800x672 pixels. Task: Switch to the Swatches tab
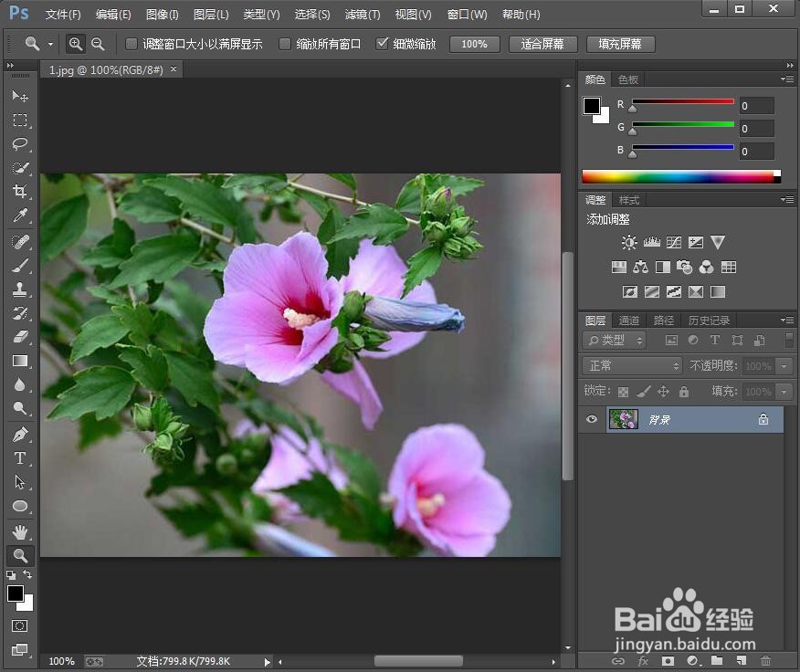click(628, 79)
